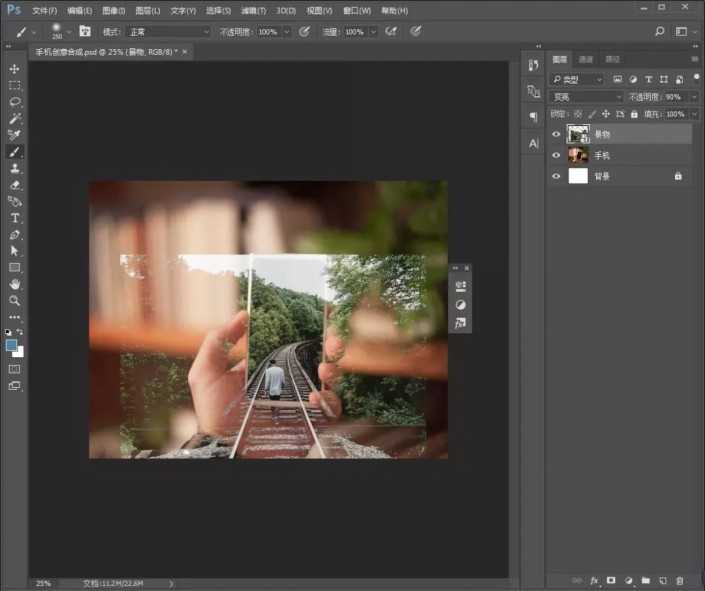Select the Horizontal Type tool

pyautogui.click(x=15, y=218)
